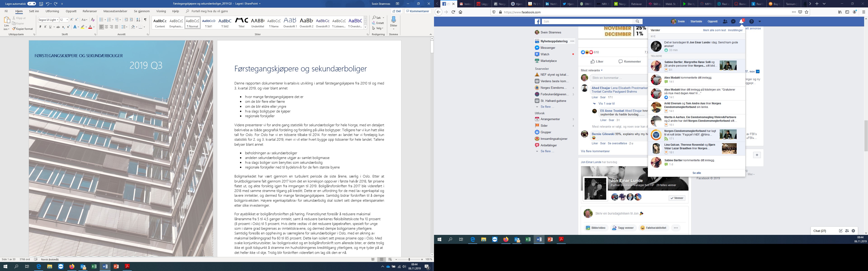
Task: Open the Se gjennom tab
Action: tap(142, 11)
